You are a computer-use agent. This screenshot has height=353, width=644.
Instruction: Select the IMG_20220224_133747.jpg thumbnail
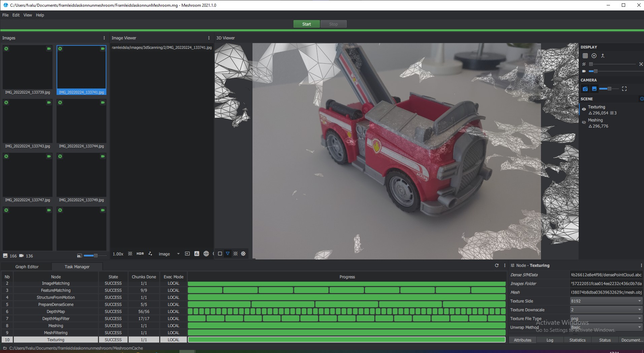[x=28, y=178]
